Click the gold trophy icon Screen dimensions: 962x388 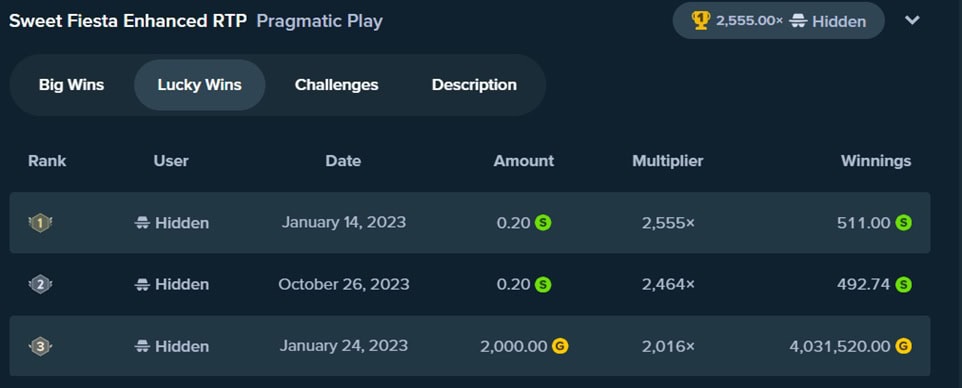701,21
